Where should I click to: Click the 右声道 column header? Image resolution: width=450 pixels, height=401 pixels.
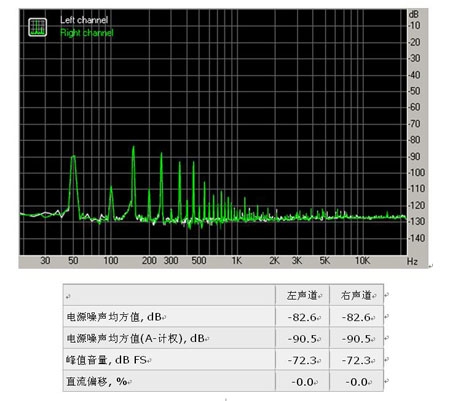tap(356, 295)
